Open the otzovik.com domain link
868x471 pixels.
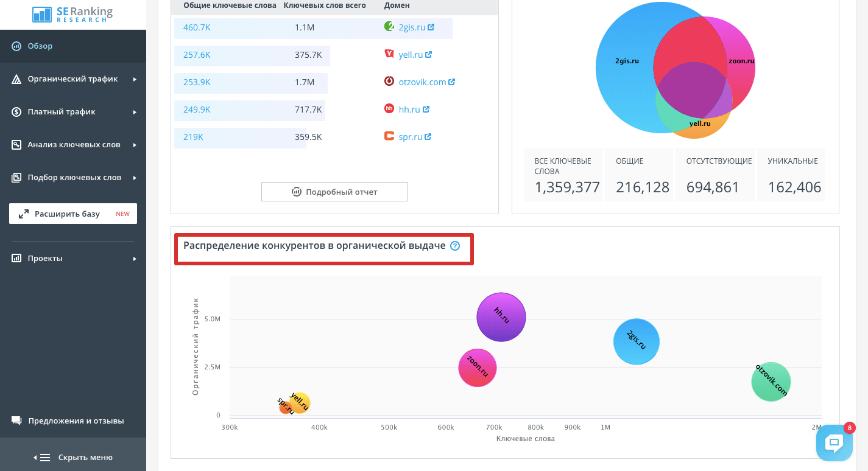[x=422, y=82]
